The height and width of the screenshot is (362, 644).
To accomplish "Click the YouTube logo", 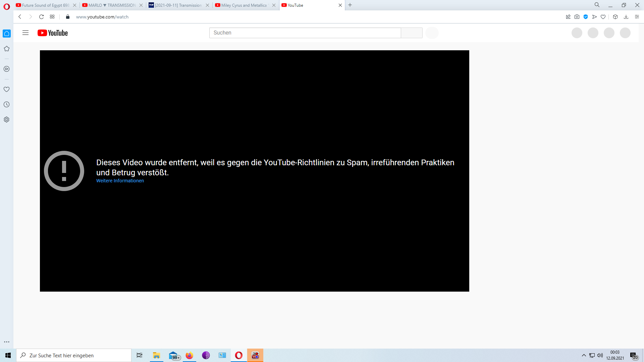I will tap(53, 33).
